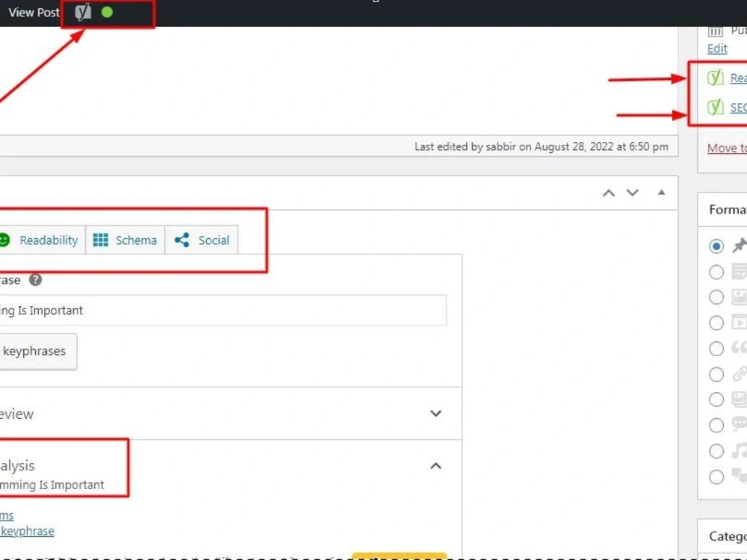Toggle the Yoast metabox panel triangle
Viewport: 747px width, 560px height.
(x=661, y=193)
